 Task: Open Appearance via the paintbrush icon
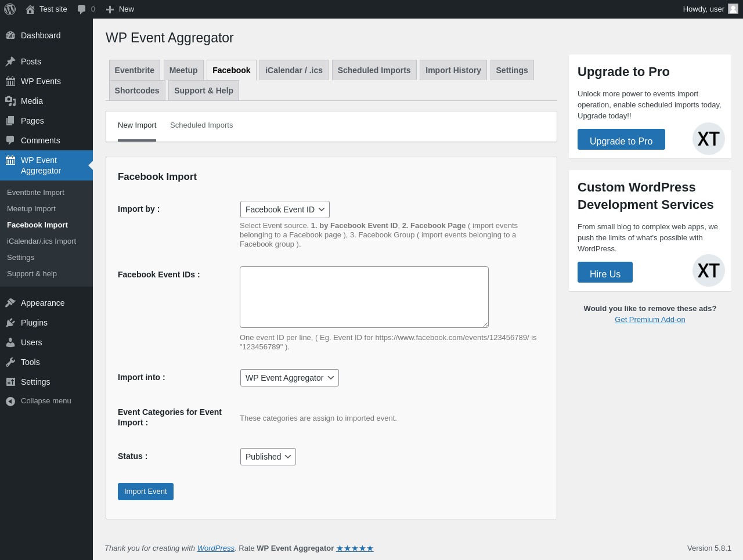(10, 303)
